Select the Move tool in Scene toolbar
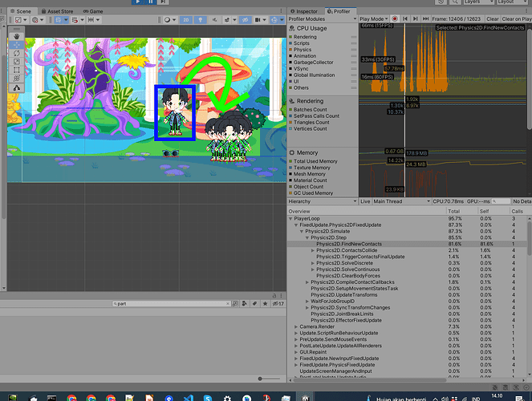532x401 pixels. click(x=16, y=45)
